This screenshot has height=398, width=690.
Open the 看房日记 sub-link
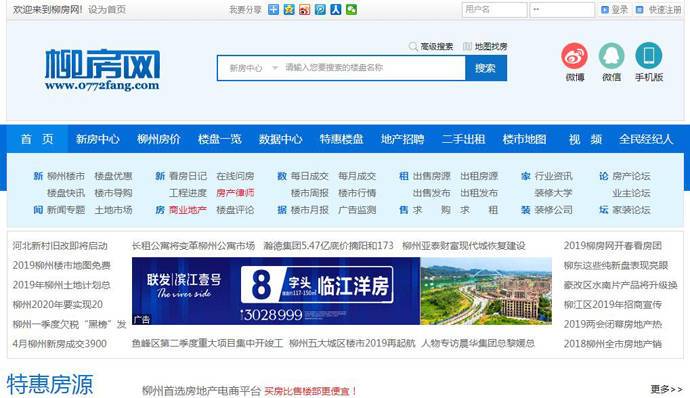187,176
